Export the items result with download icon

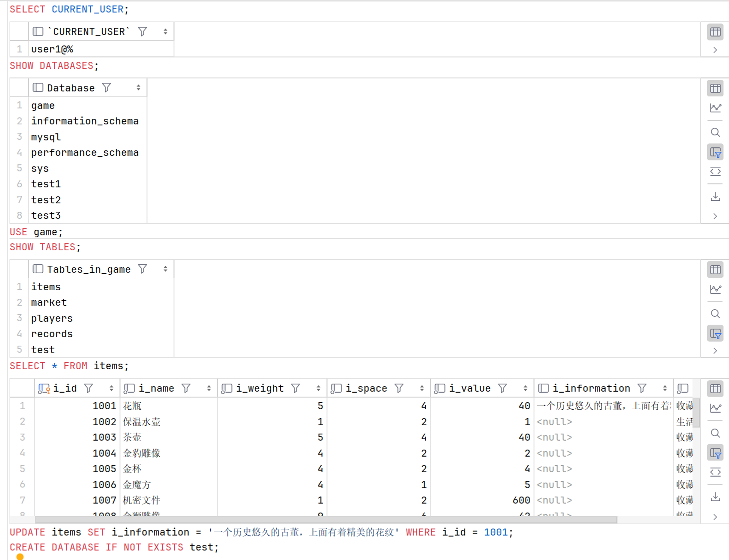[x=715, y=497]
